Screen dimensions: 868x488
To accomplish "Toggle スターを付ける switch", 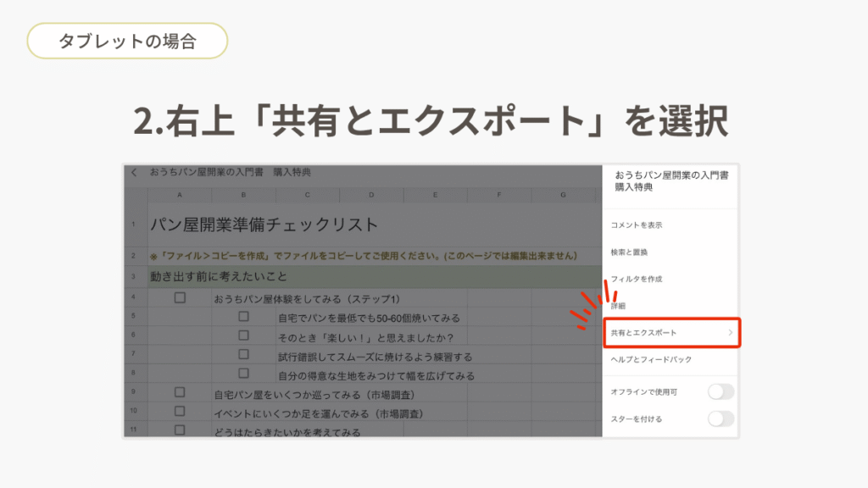I will pos(721,419).
